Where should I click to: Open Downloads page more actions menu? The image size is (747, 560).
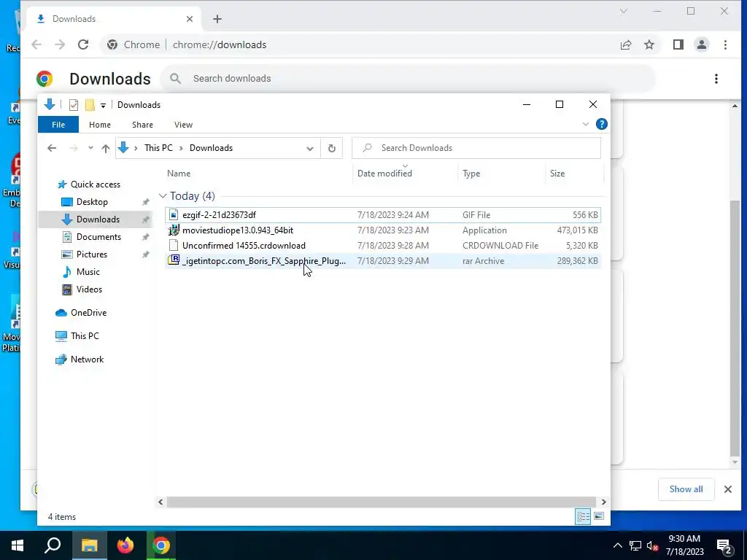[x=716, y=79]
